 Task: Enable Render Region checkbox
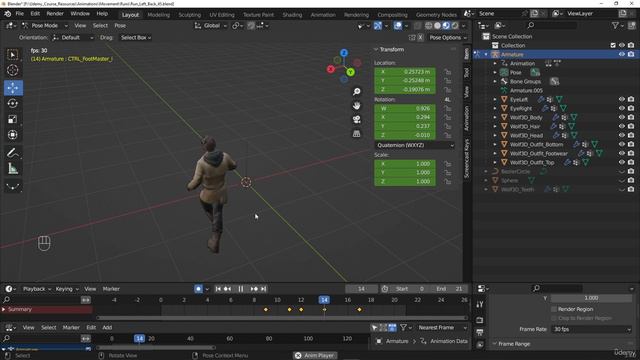coord(554,309)
